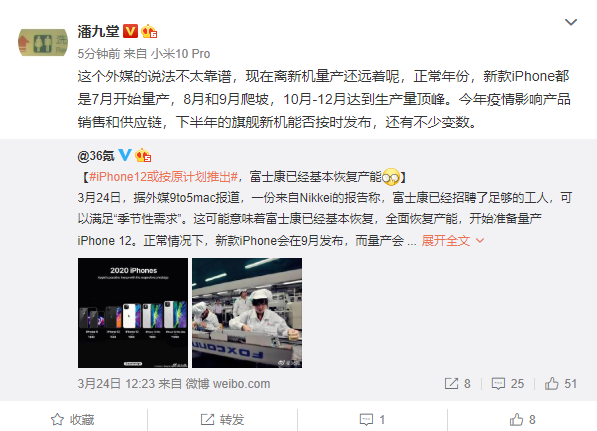Open the @36氪 account link
Viewport: 597px width, 431px height.
(96, 156)
